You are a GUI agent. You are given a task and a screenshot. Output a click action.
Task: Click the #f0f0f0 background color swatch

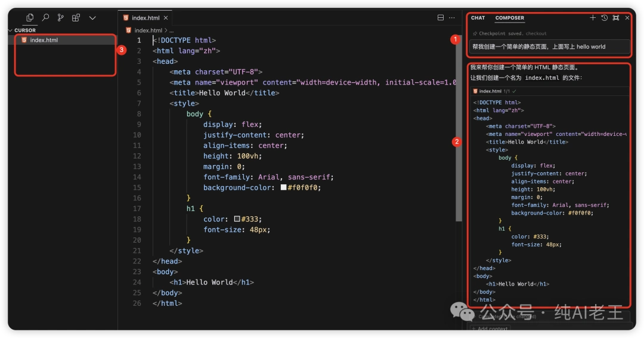[x=284, y=187]
